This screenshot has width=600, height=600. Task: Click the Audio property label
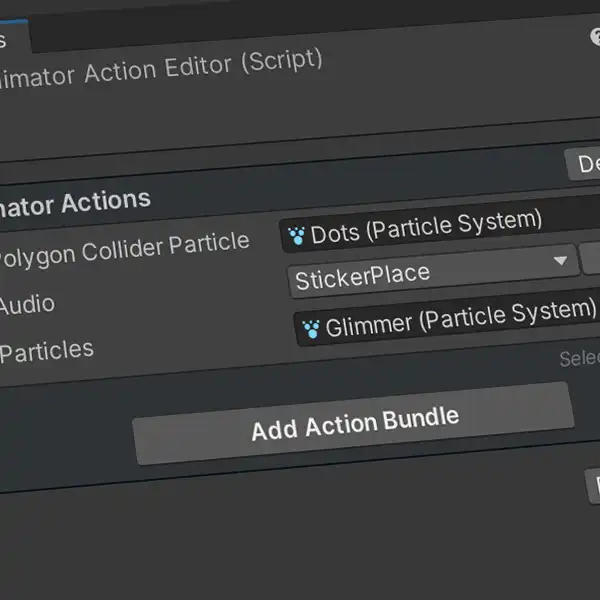(x=27, y=305)
